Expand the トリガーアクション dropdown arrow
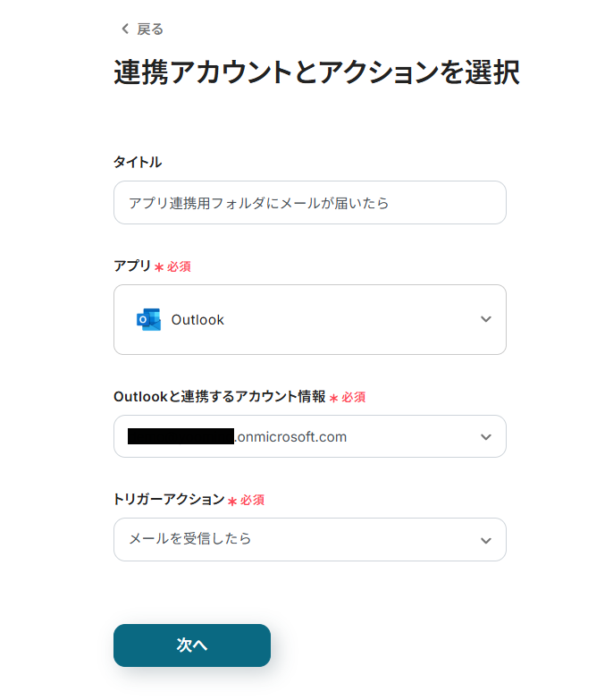613x700 pixels. 485,540
